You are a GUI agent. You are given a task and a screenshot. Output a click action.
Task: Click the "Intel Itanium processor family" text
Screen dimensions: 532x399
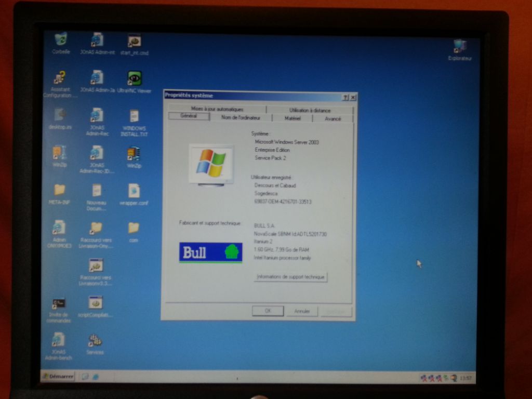pyautogui.click(x=282, y=258)
